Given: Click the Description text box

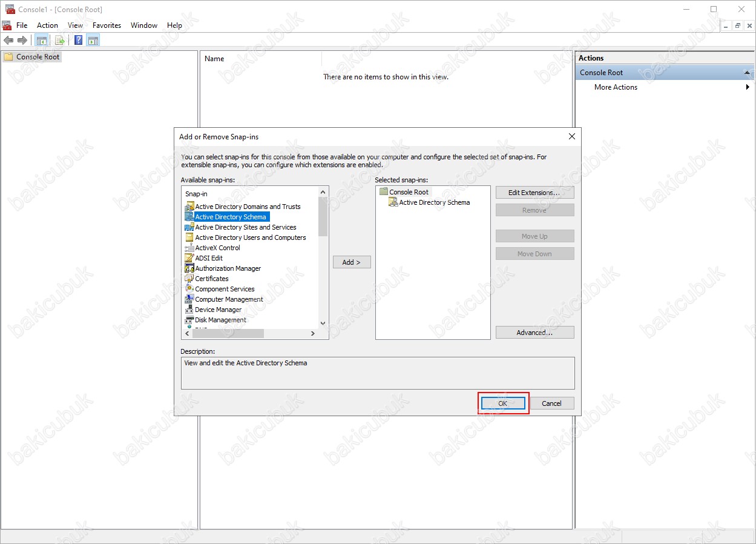Looking at the screenshot, I should click(x=378, y=373).
